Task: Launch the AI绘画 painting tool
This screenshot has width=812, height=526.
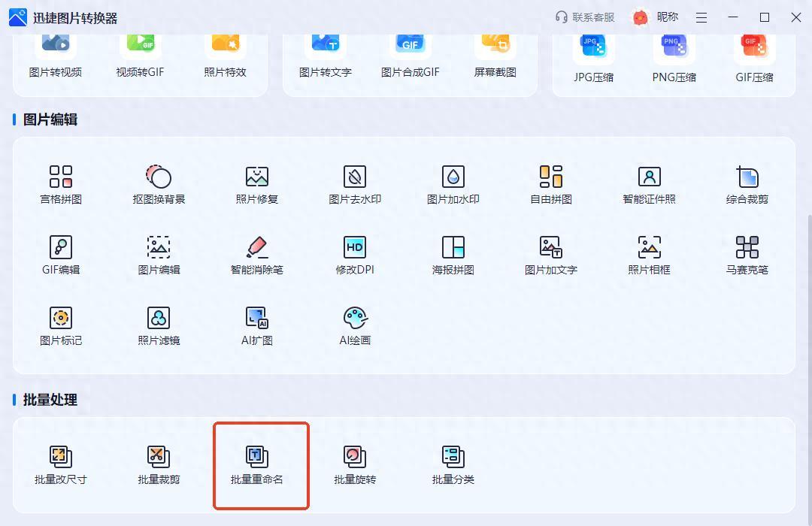Action: [355, 325]
